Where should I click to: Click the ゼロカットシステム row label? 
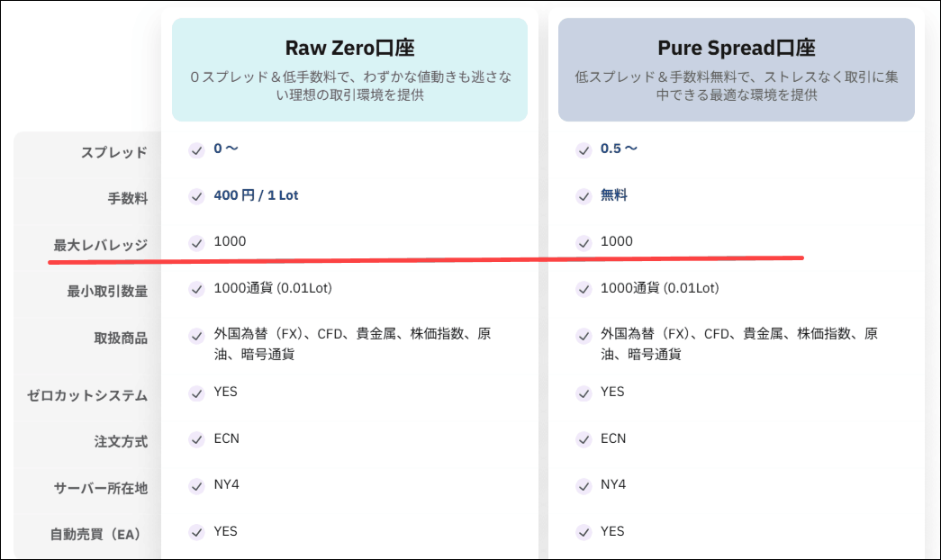pyautogui.click(x=87, y=395)
